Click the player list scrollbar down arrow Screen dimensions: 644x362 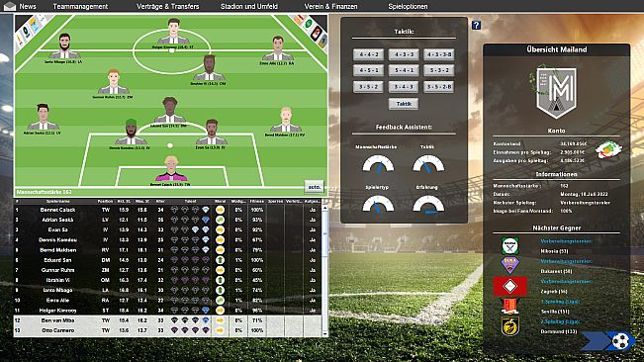(325, 333)
